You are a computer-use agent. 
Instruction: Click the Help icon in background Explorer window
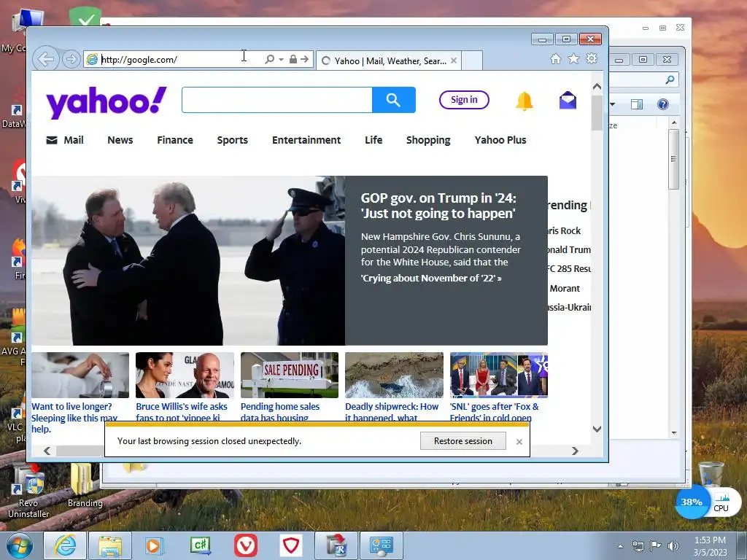click(x=662, y=104)
